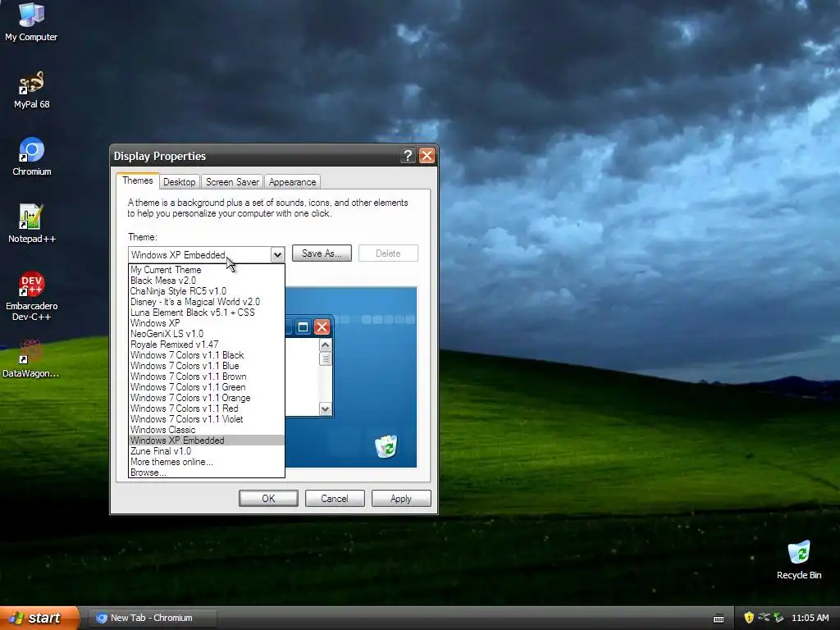Click the Save As... button
This screenshot has width=840, height=630.
tap(322, 253)
